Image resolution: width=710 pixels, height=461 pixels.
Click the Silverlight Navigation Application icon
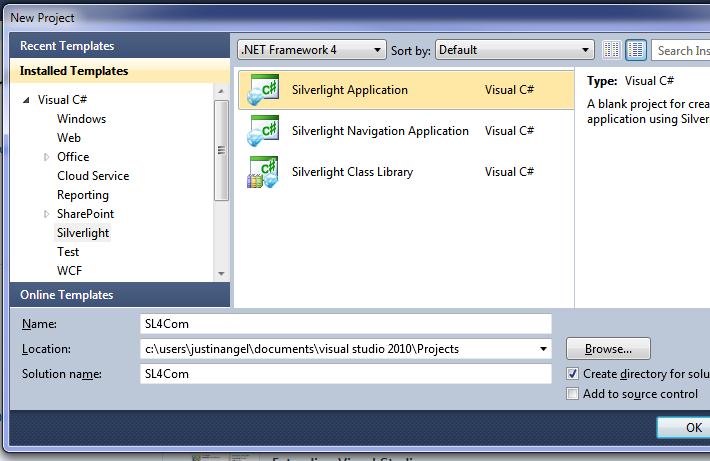[263, 130]
